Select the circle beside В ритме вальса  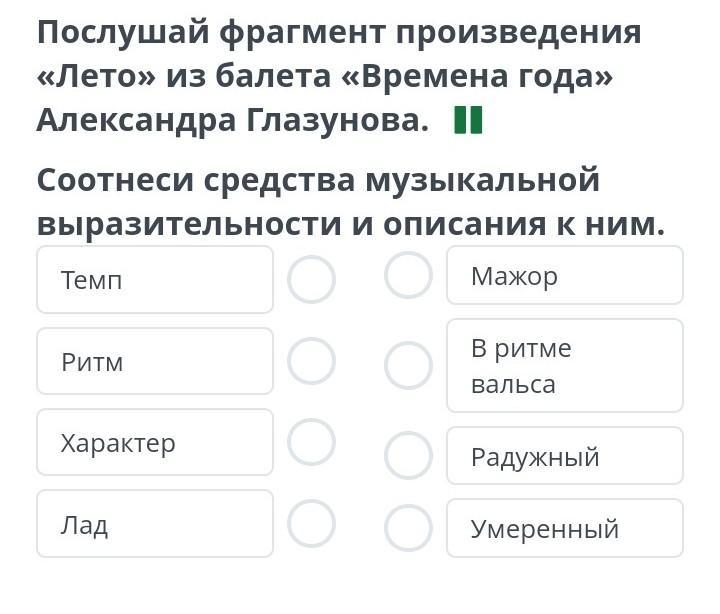tap(408, 365)
